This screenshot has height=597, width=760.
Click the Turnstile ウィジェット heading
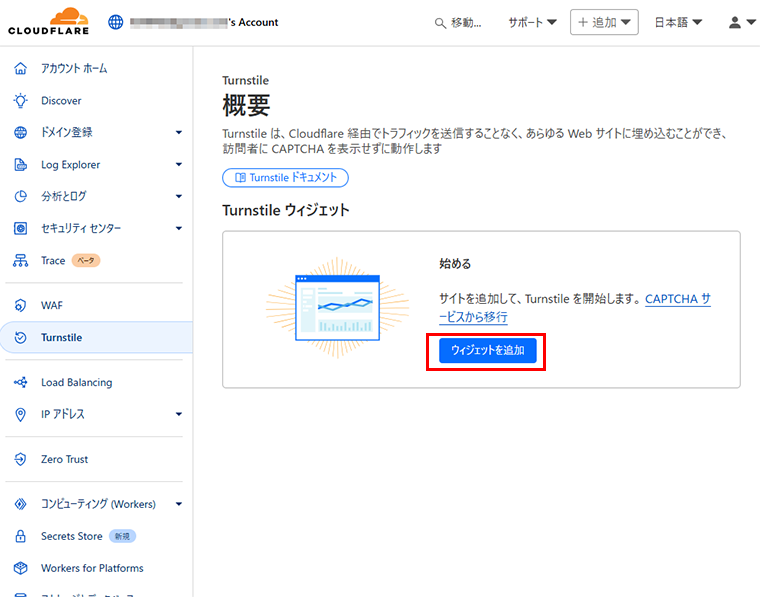286,210
